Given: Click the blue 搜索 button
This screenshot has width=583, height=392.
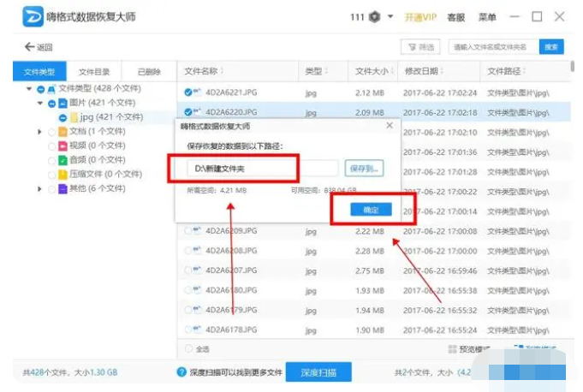Looking at the screenshot, I should click(551, 47).
